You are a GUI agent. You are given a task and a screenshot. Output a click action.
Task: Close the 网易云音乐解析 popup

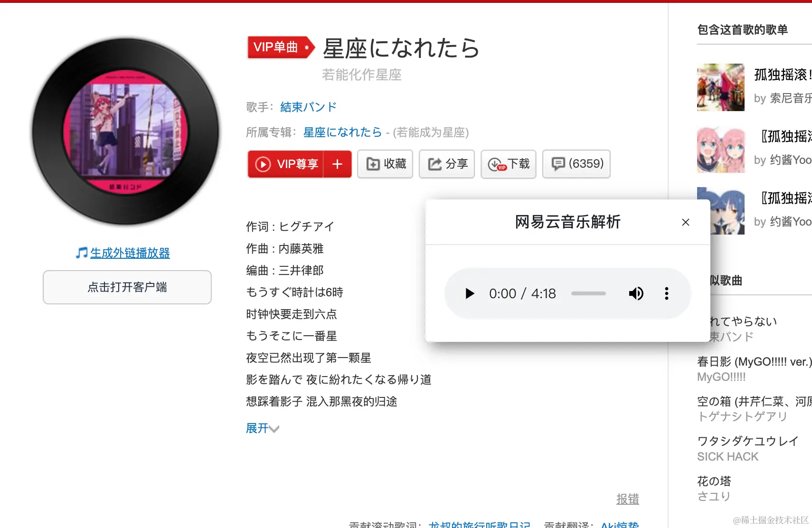pyautogui.click(x=685, y=222)
